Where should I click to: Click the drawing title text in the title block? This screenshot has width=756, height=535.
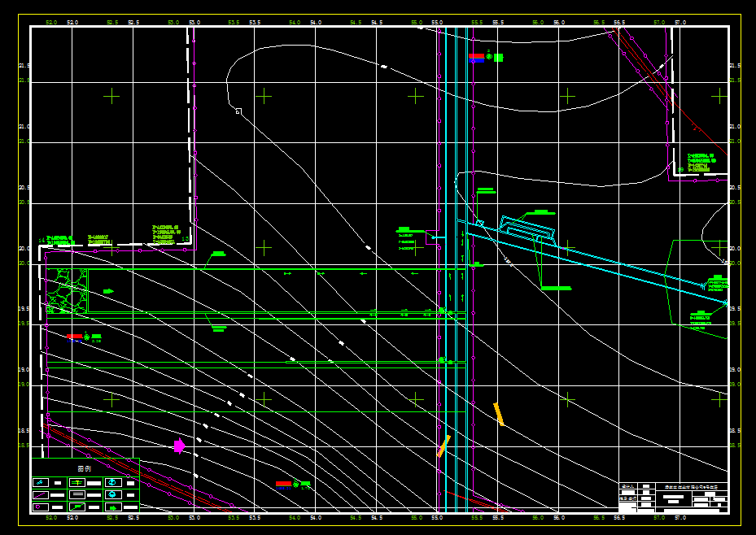point(692,487)
